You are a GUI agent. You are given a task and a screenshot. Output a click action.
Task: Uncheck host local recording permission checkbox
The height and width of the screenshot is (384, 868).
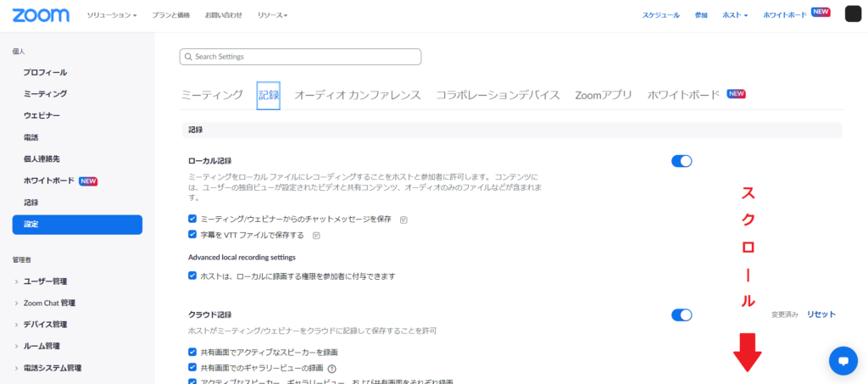pyautogui.click(x=192, y=275)
